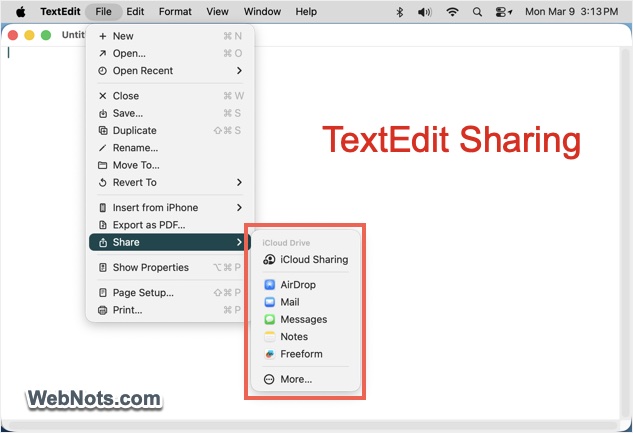Screen dimensions: 633x433
Task: Click the clock icon beside Open Recent
Action: [103, 71]
